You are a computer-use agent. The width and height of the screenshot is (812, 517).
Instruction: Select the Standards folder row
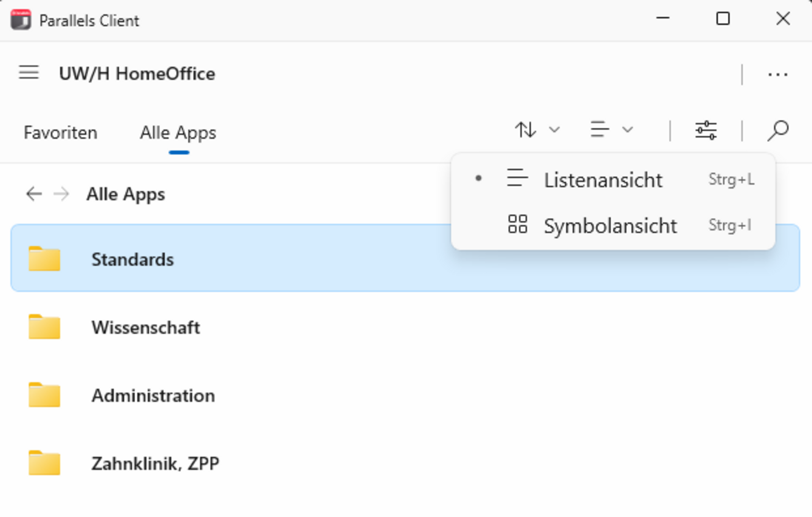[405, 258]
